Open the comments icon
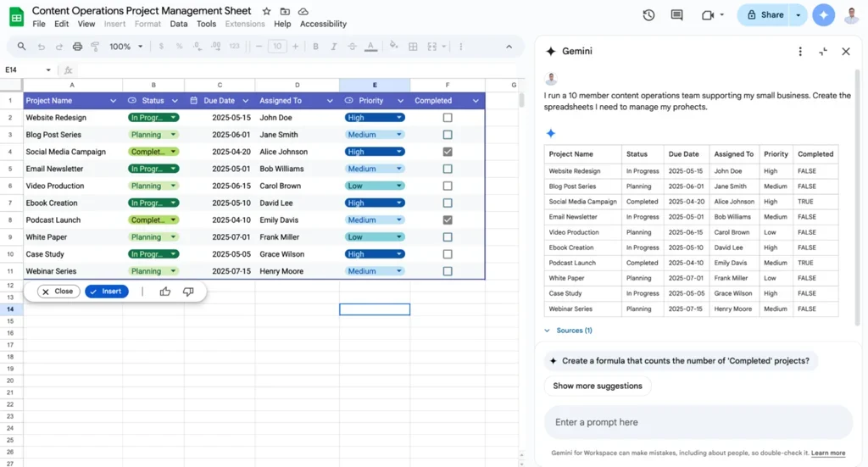The width and height of the screenshot is (868, 467). click(x=676, y=15)
